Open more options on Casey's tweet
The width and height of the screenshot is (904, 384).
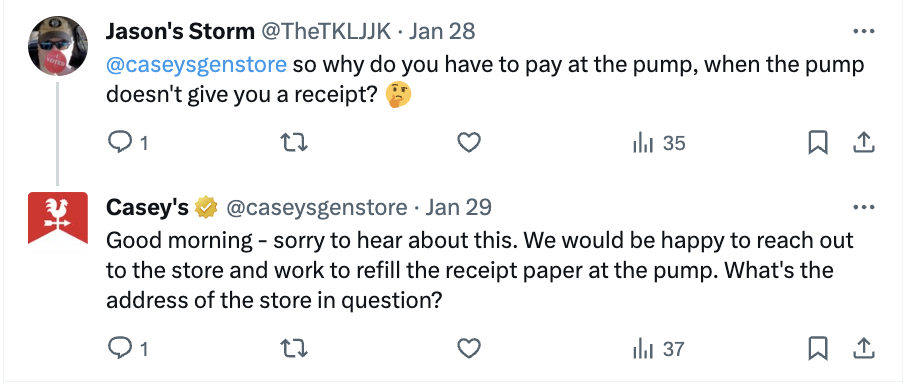pos(863,208)
